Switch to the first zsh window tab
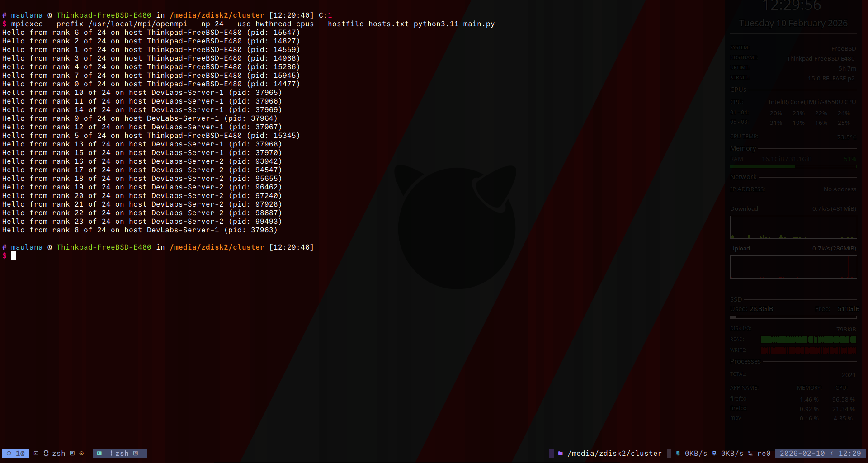 [x=58, y=453]
